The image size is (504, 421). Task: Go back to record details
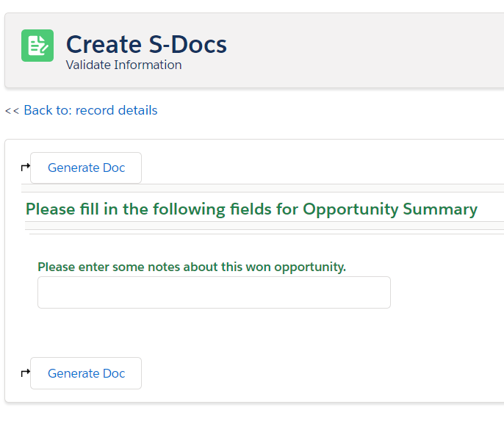pos(90,110)
